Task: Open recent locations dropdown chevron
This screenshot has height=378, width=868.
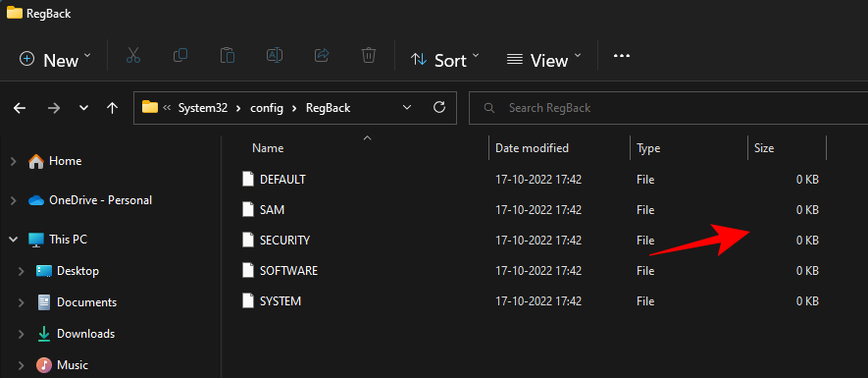Action: pyautogui.click(x=83, y=108)
